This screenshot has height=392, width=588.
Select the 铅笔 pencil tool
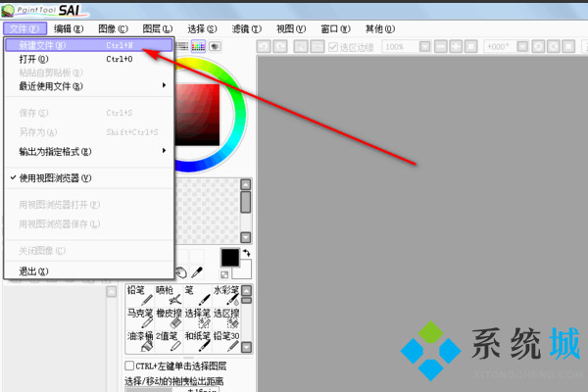[139, 295]
